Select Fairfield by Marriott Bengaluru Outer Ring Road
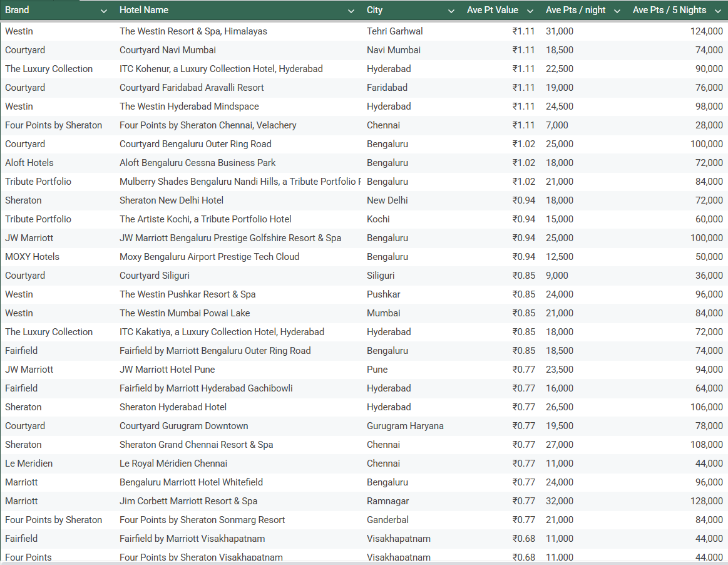 tap(215, 351)
